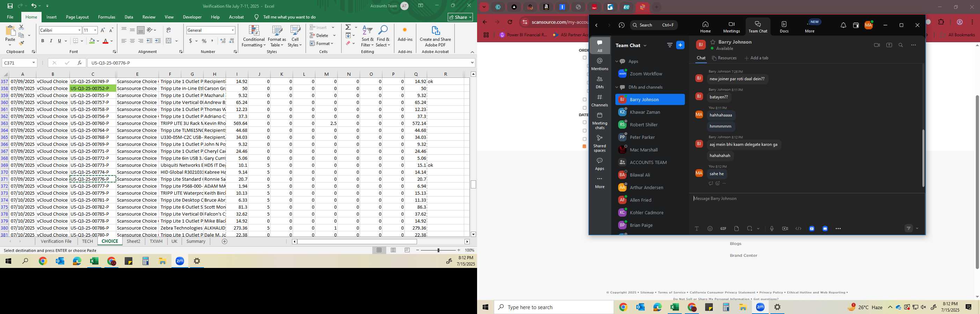980x314 pixels.
Task: Start a video call with Barry Johnson
Action: pos(877,45)
